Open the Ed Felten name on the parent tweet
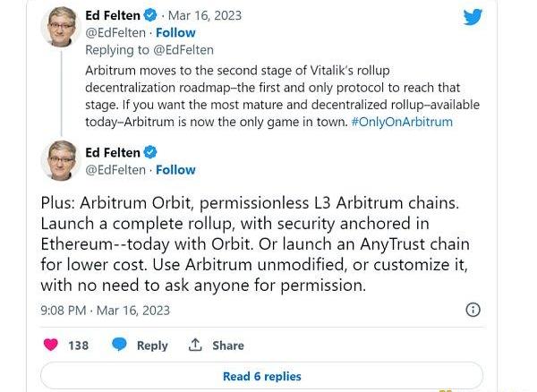This screenshot has width=537, height=392. pos(112,15)
